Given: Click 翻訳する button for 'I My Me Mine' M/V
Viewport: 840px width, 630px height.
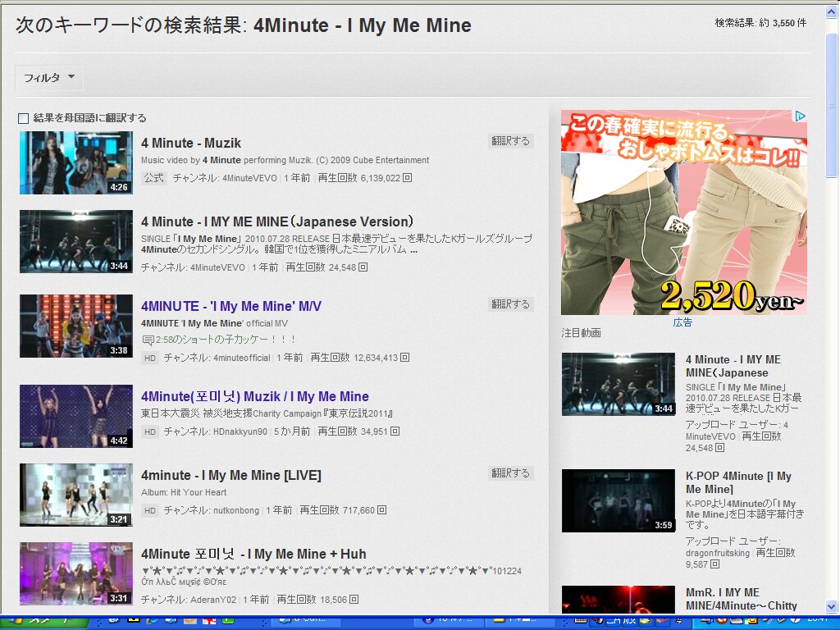Looking at the screenshot, I should click(510, 304).
